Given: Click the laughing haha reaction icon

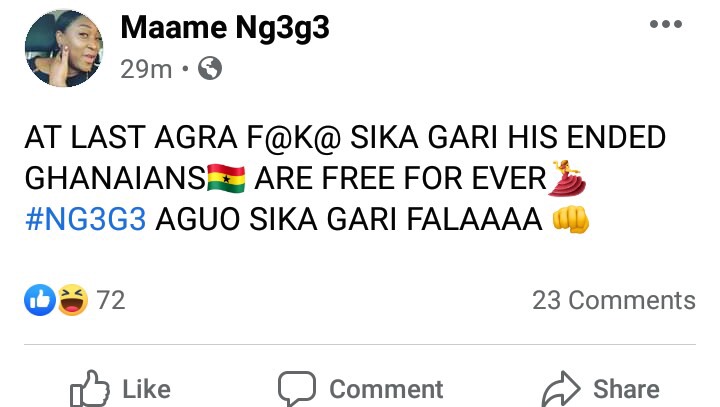Looking at the screenshot, I should point(73,300).
